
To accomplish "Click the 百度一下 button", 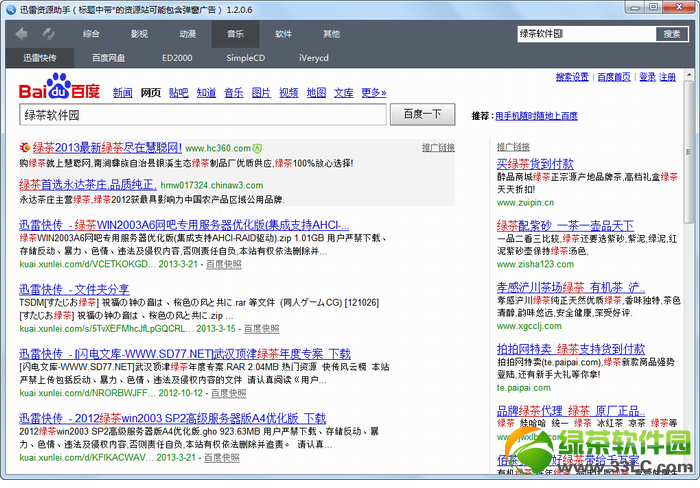I will pos(422,114).
